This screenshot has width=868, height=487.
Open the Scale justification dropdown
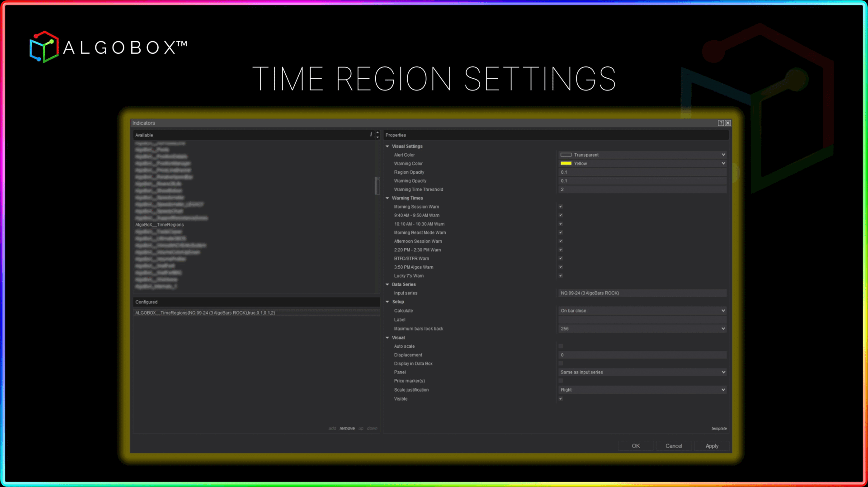coord(723,390)
